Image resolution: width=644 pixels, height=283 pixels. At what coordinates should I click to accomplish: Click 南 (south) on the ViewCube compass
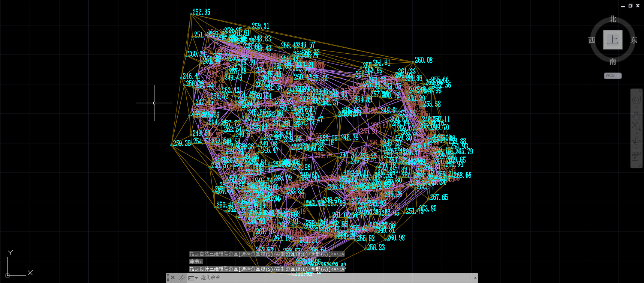(613, 61)
